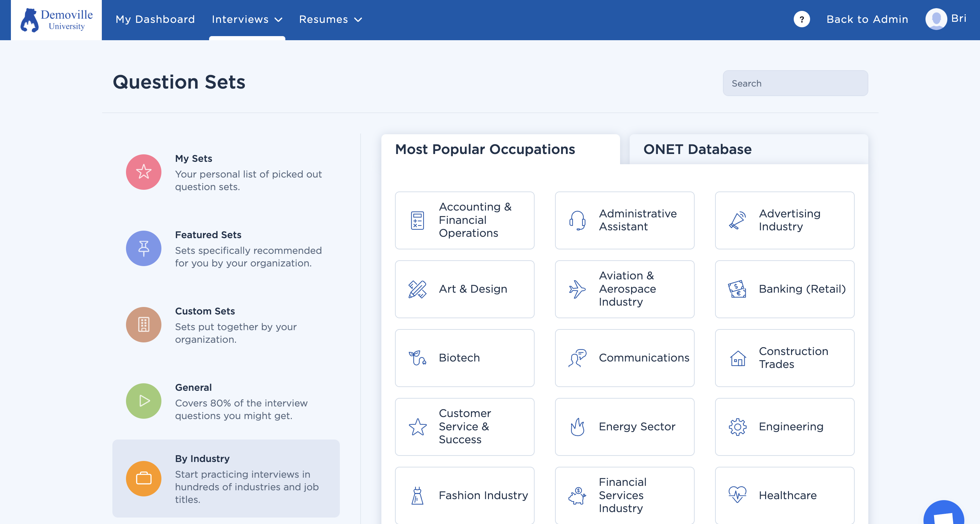Click the pink star My Sets icon
This screenshot has height=524, width=980.
pos(143,172)
